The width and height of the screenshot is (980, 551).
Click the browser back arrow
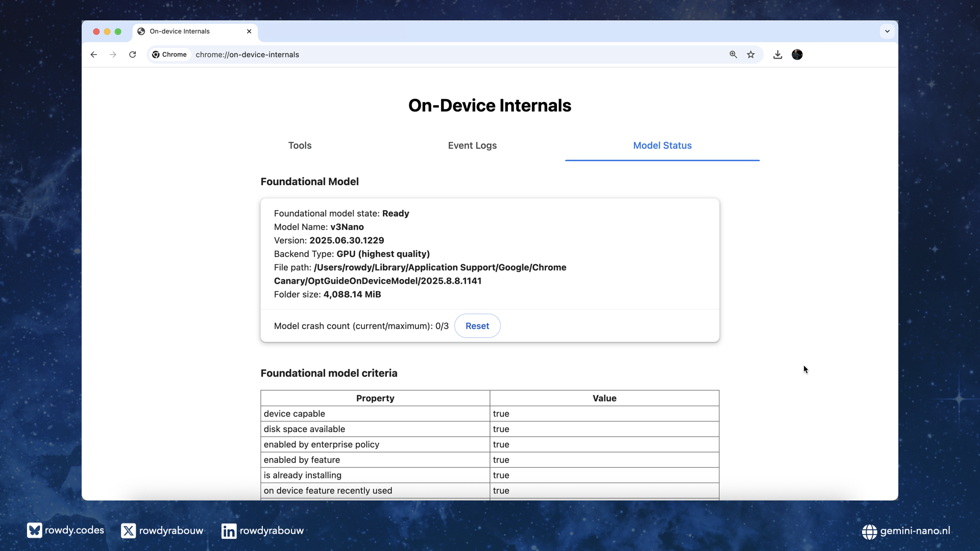point(94,55)
